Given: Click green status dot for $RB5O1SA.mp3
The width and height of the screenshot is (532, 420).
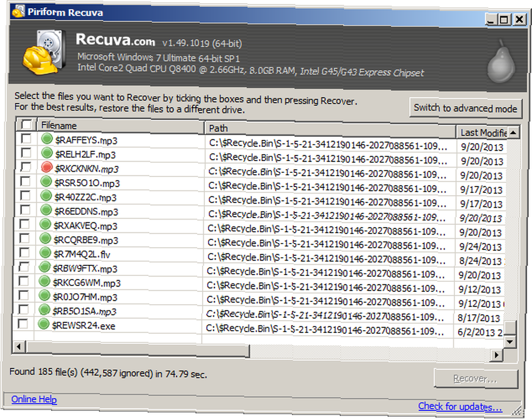Looking at the screenshot, I should tap(44, 309).
